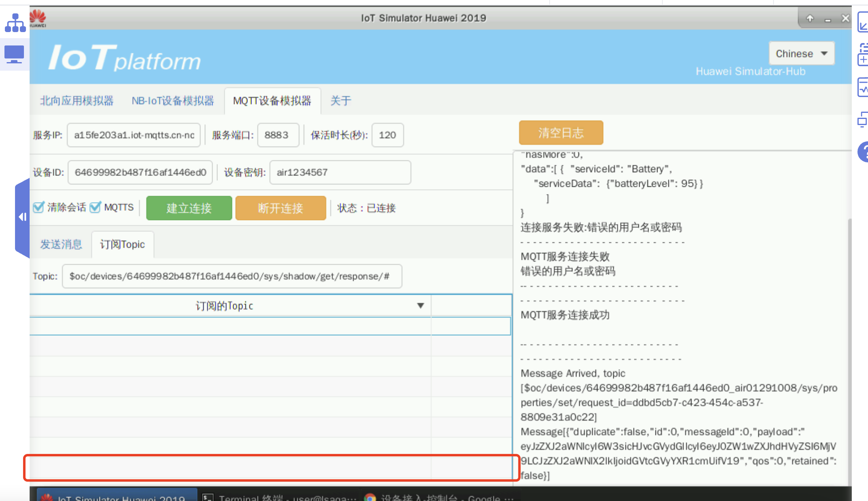This screenshot has width=868, height=501.
Task: Switch to the 发送消息 tab
Action: [61, 244]
